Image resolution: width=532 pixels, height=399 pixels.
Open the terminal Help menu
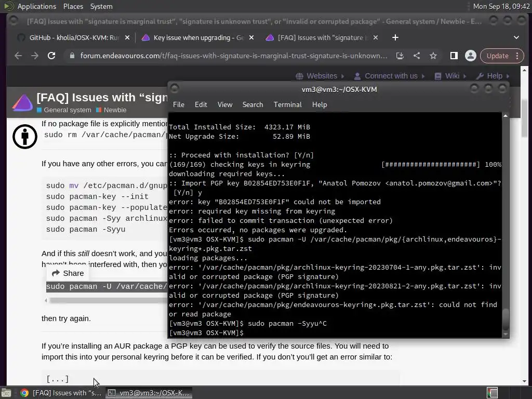pyautogui.click(x=320, y=104)
